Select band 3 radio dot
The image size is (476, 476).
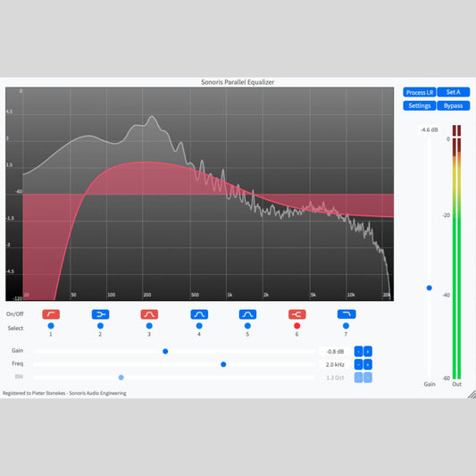tap(149, 326)
